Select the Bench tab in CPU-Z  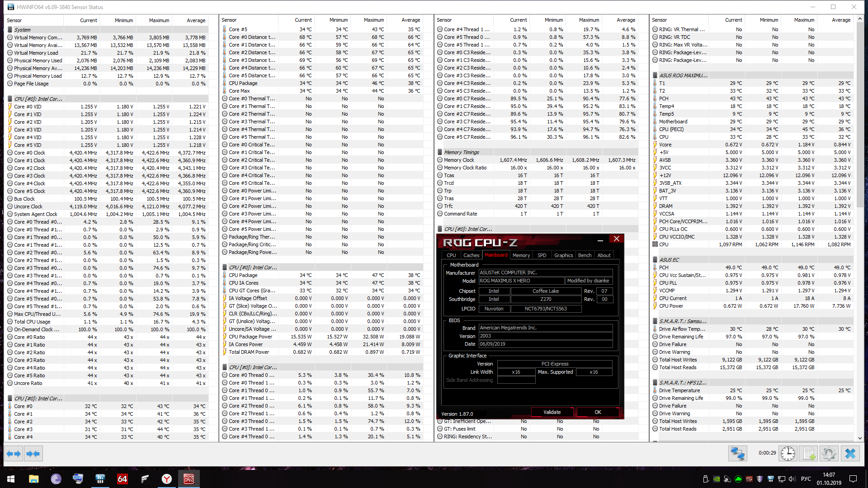(x=585, y=255)
